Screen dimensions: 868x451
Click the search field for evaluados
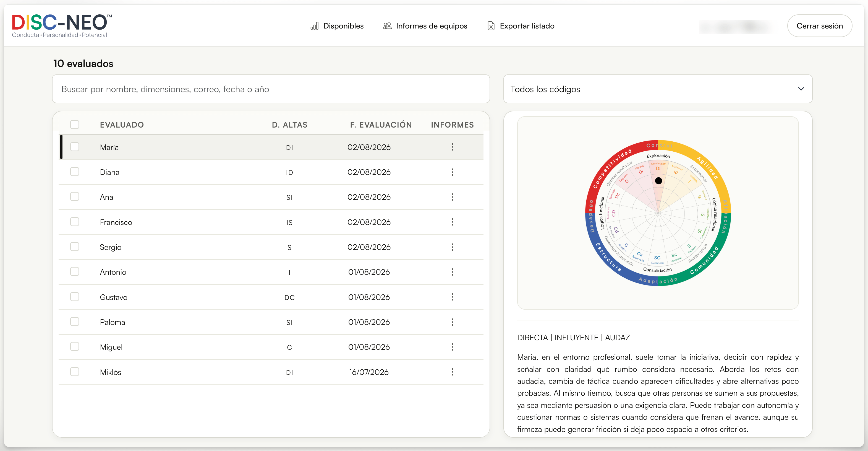271,89
